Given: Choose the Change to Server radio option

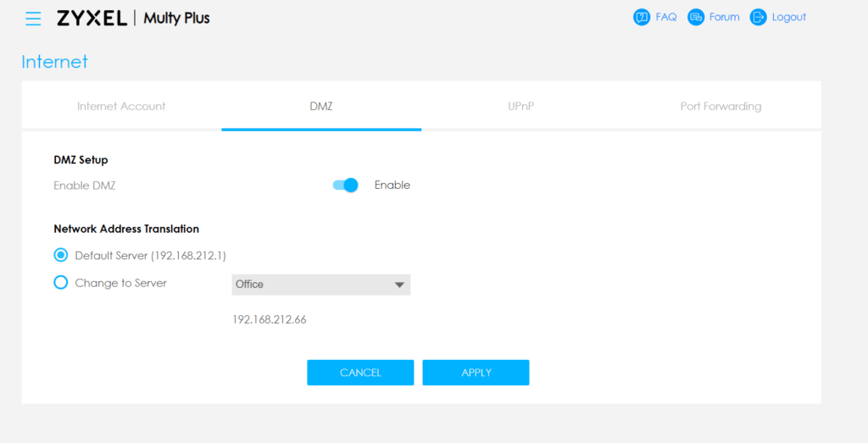Looking at the screenshot, I should click(61, 283).
